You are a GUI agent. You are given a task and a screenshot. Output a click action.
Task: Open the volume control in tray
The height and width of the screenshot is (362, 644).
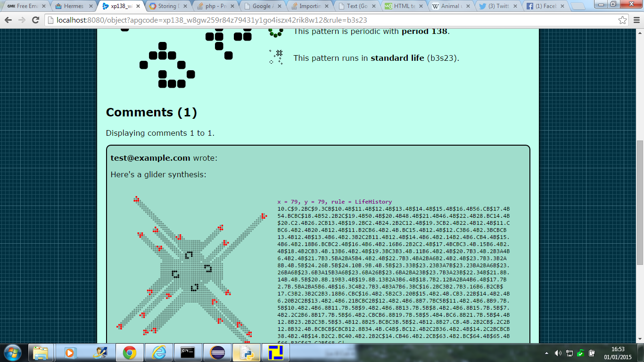coord(558,353)
